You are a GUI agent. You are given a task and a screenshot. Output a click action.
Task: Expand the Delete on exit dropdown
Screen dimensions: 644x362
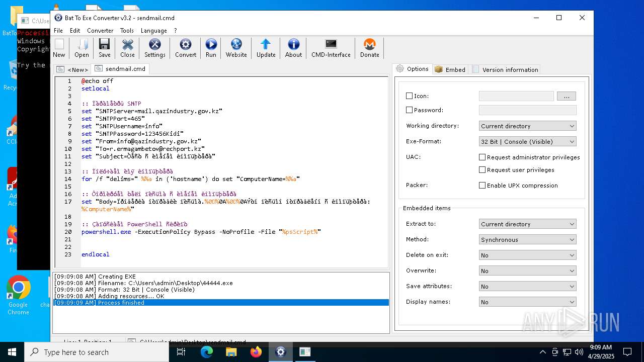click(x=527, y=255)
